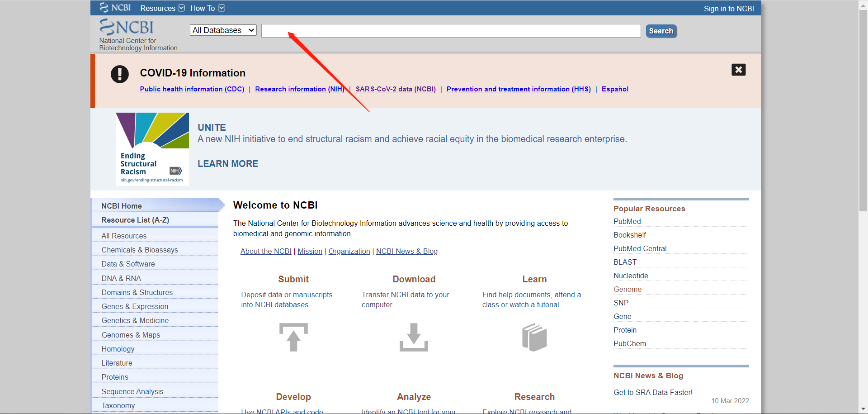This screenshot has width=868, height=414.
Task: Open Bookshelf in Popular Resources
Action: pos(630,235)
